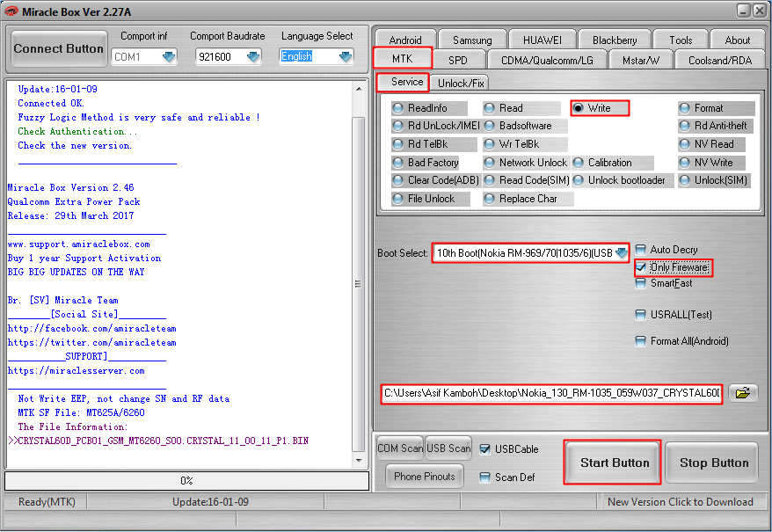772x532 pixels.
Task: Choose Rd UnLock/IMEI radio option
Action: click(x=436, y=126)
